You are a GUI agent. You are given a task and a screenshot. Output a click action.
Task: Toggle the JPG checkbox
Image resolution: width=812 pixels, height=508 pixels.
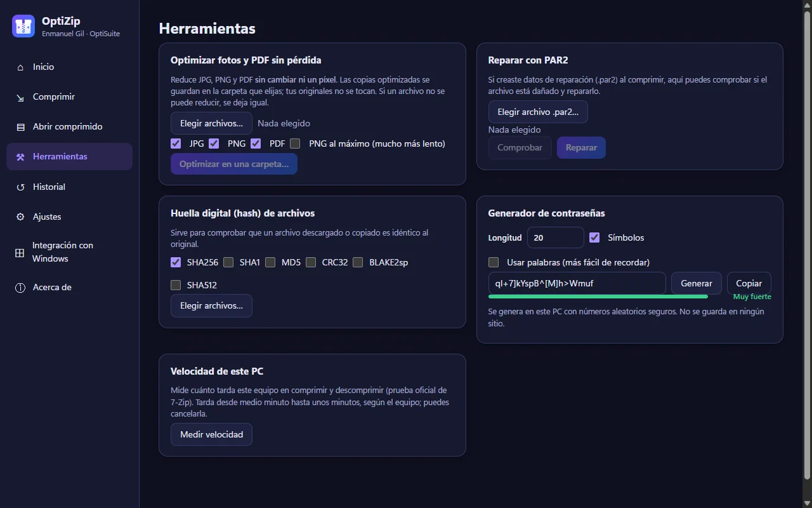176,144
